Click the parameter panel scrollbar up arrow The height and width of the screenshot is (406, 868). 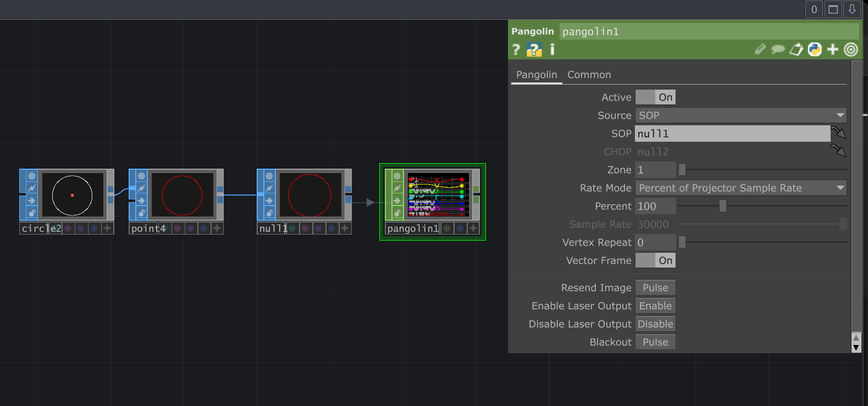856,337
